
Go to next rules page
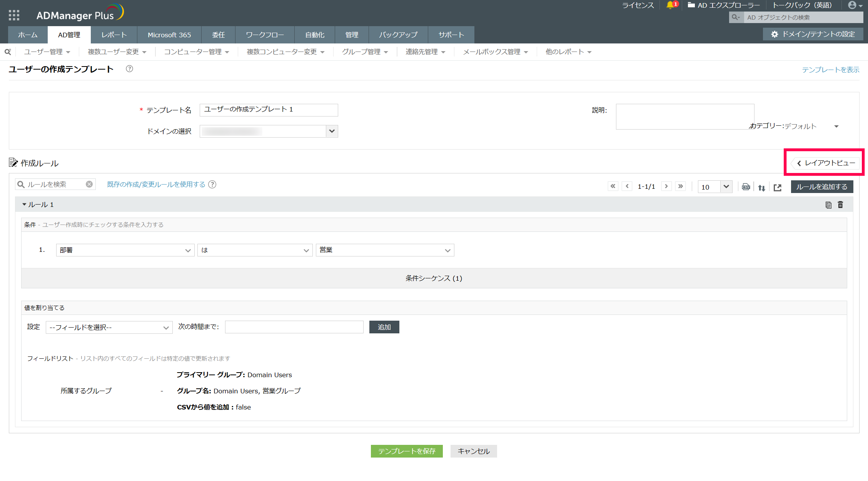coord(666,186)
